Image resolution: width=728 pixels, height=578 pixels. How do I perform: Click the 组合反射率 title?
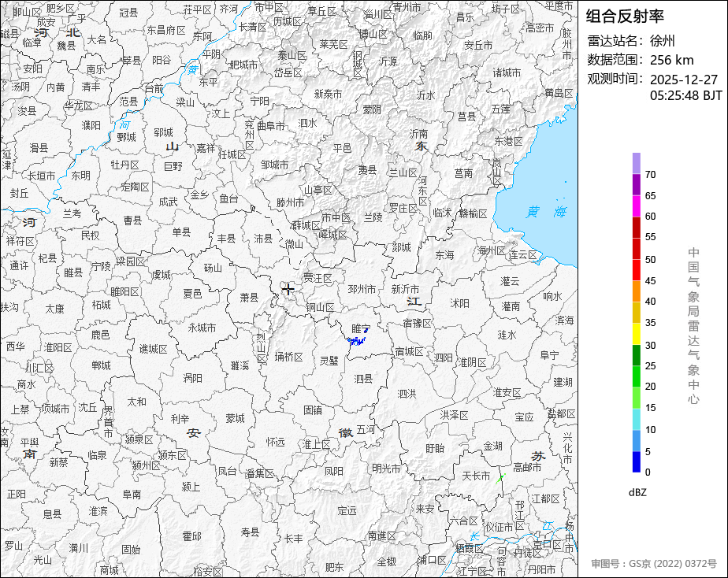(x=625, y=17)
